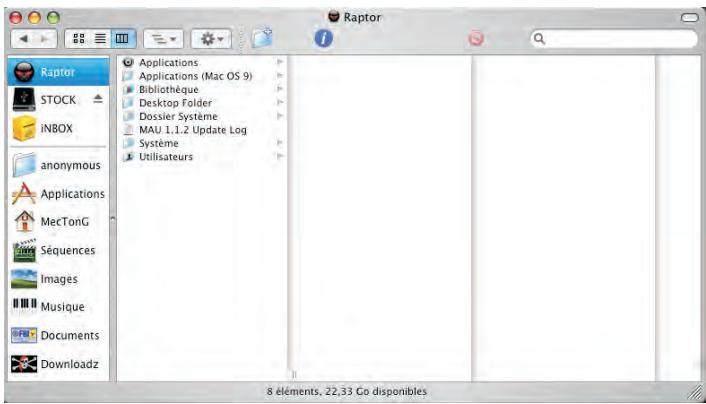Image resolution: width=706 pixels, height=404 pixels.
Task: Go back with the left arrow button
Action: pos(23,39)
